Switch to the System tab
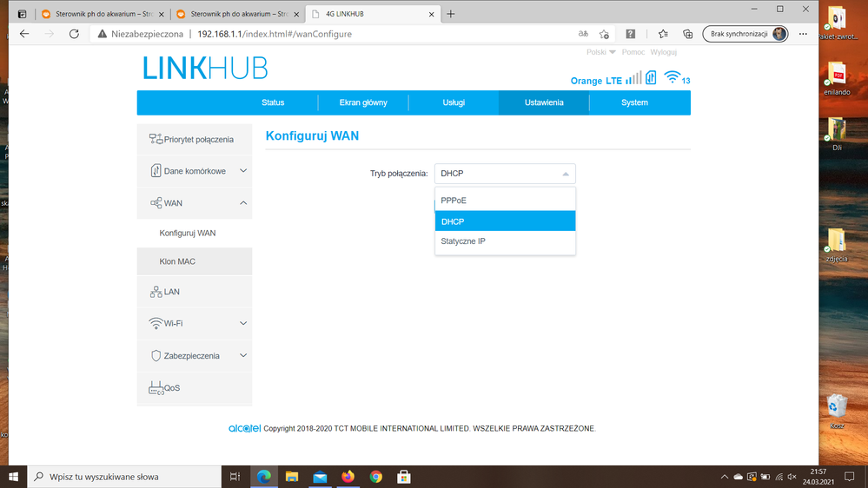868x488 pixels. 634,102
